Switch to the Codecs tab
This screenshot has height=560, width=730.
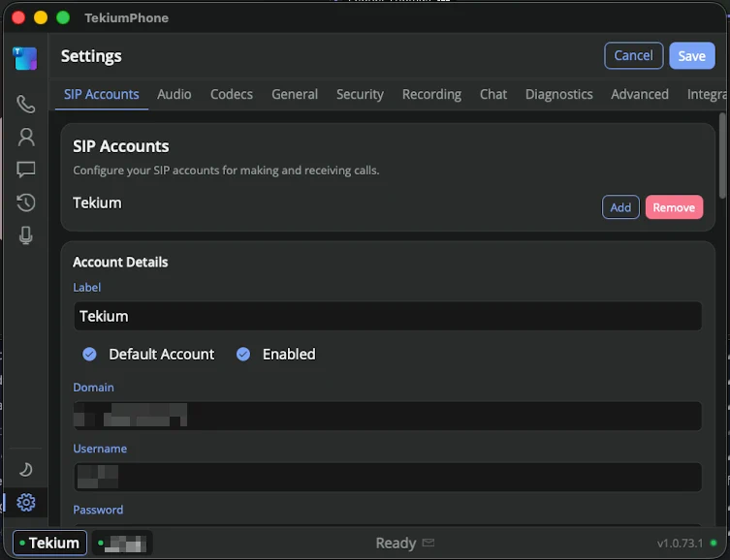point(232,94)
